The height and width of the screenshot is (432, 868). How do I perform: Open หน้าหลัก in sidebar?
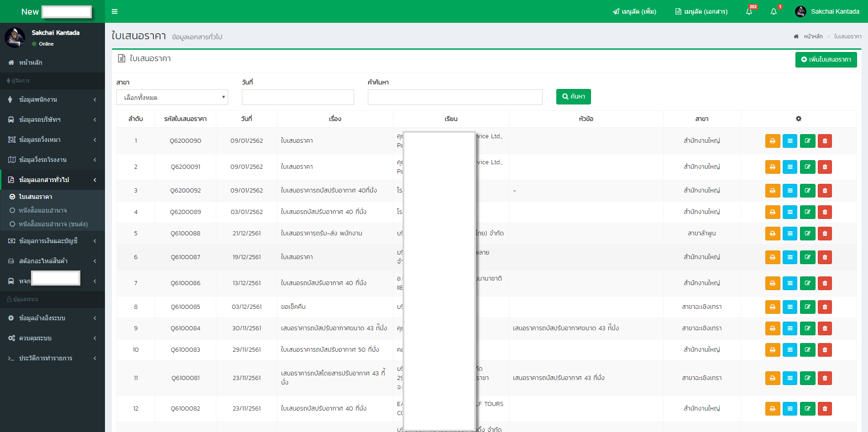click(x=52, y=62)
